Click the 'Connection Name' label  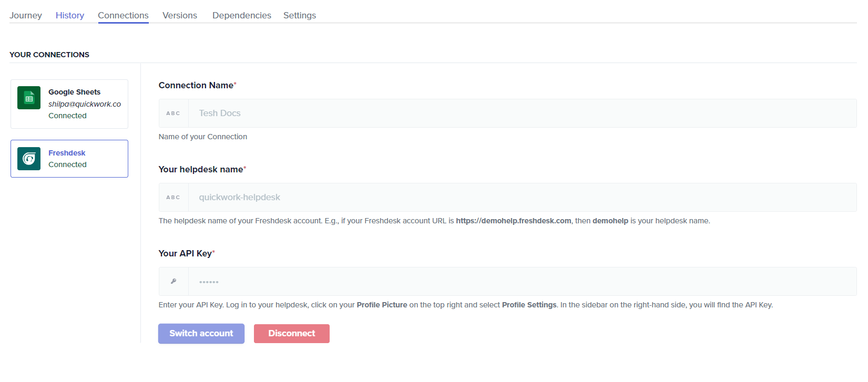(x=196, y=85)
